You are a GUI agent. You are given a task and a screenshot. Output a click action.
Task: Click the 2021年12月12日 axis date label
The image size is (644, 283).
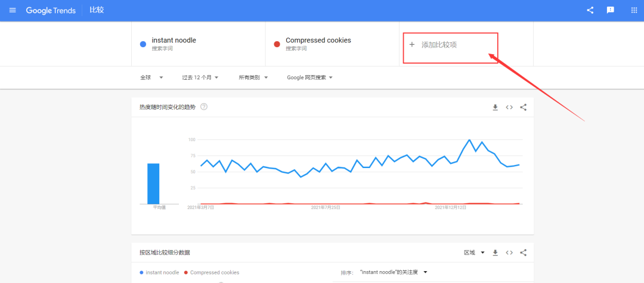point(451,207)
